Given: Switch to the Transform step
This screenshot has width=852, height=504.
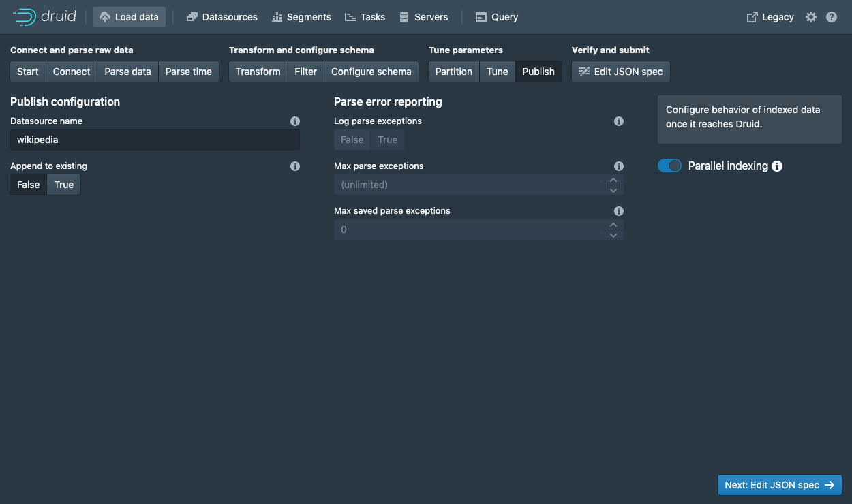Looking at the screenshot, I should click(x=258, y=72).
